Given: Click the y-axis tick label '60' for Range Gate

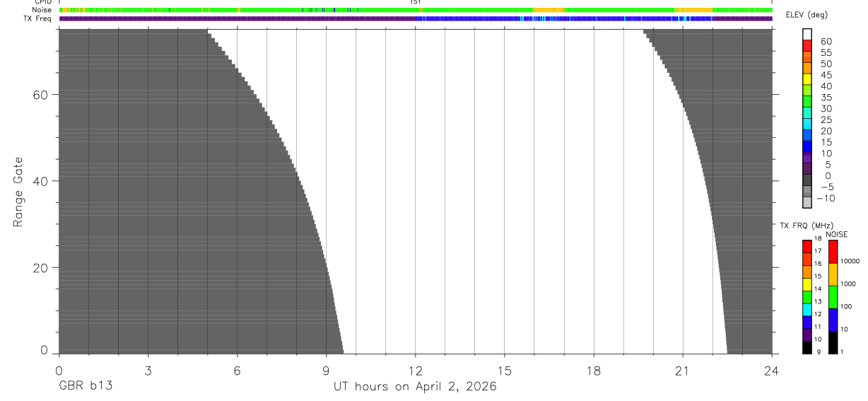Looking at the screenshot, I should (41, 94).
